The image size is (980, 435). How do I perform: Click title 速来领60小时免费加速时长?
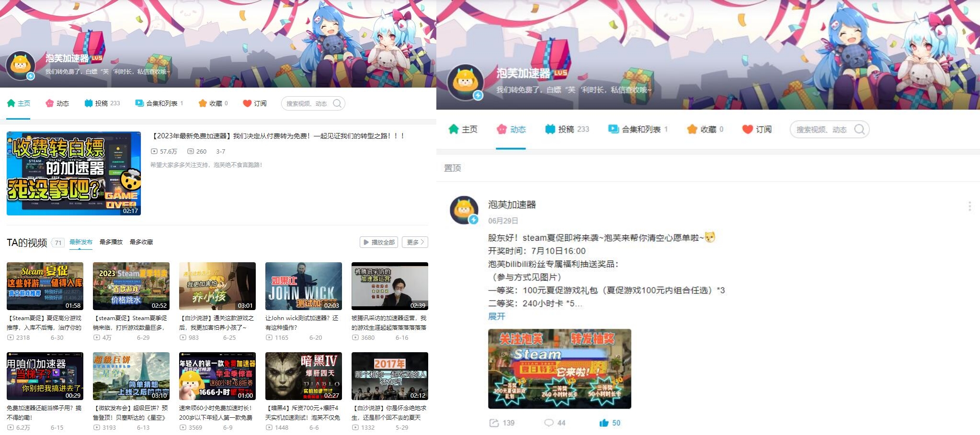pyautogui.click(x=216, y=413)
